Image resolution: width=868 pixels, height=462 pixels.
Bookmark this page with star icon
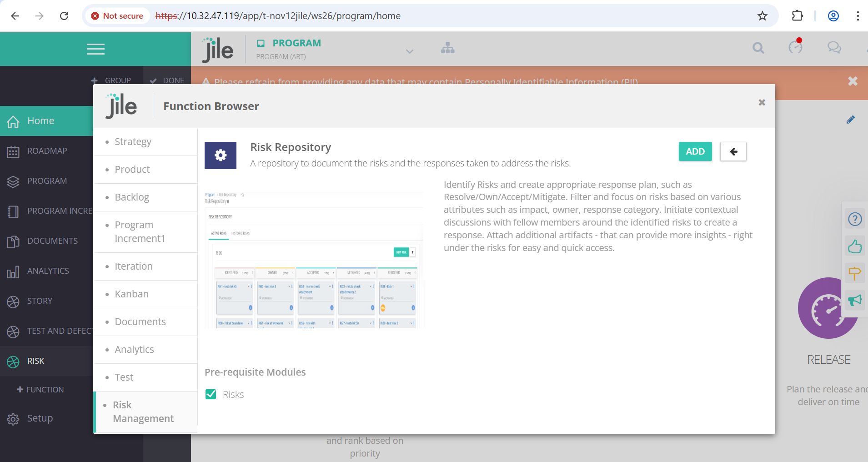tap(762, 16)
